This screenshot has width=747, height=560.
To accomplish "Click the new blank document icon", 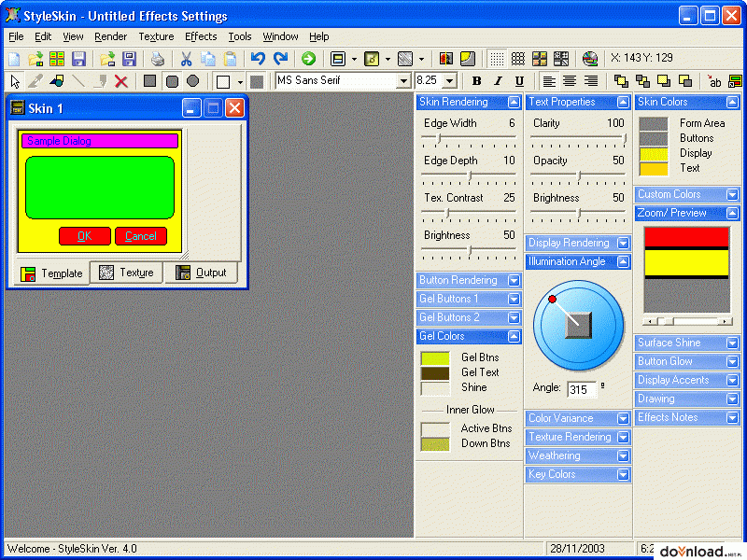I will [14, 59].
